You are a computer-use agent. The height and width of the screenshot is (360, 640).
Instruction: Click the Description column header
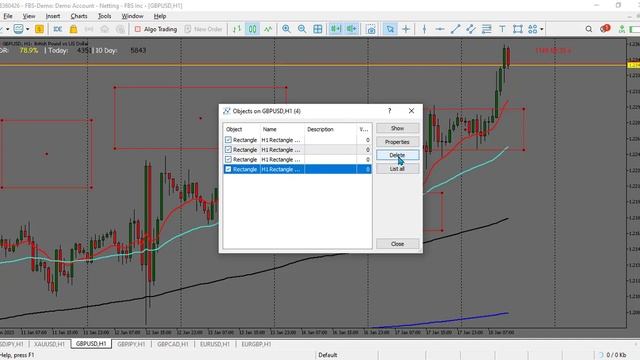tap(330, 129)
